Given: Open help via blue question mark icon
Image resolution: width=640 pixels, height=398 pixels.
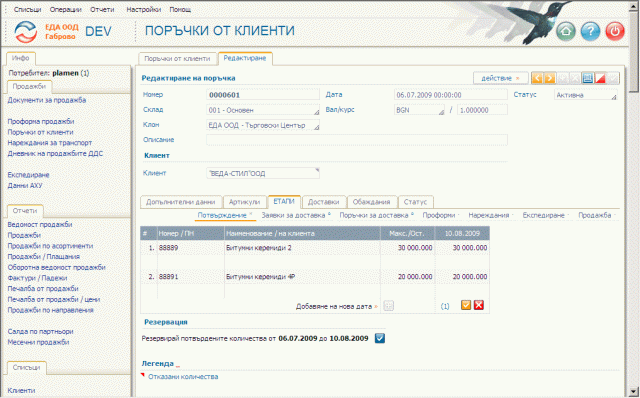Looking at the screenshot, I should point(590,31).
